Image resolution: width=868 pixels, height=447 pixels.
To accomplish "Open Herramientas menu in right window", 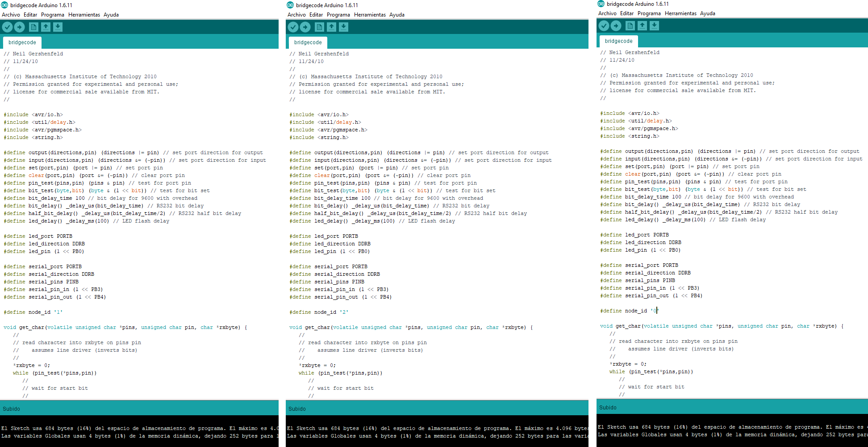I will tap(680, 13).
